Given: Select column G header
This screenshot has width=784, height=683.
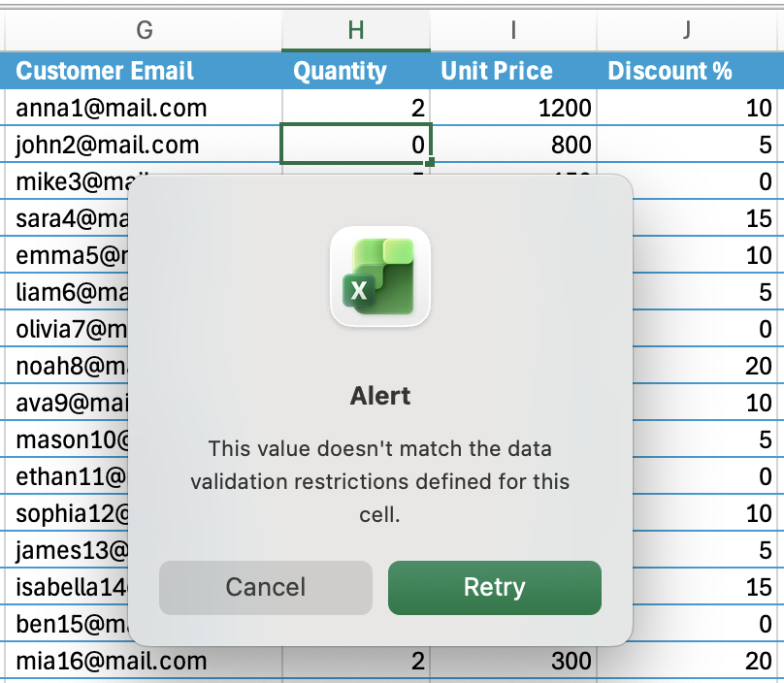Looking at the screenshot, I should coord(144,30).
